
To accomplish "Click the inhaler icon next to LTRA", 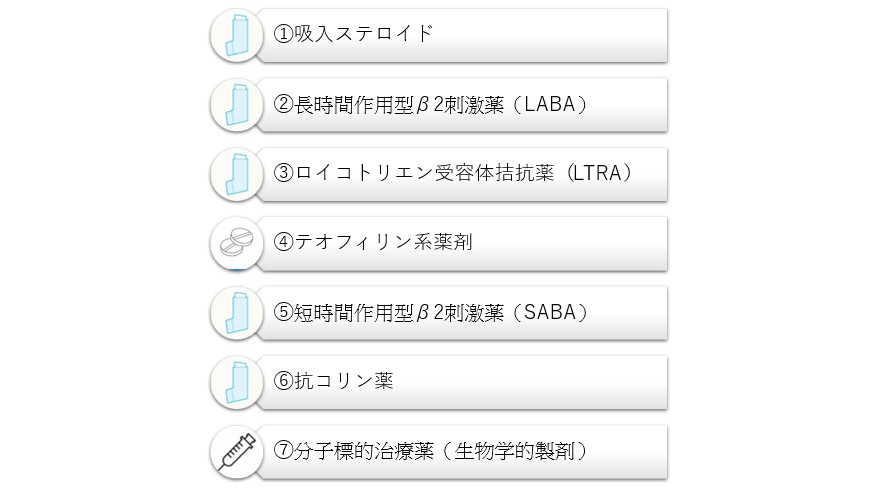I will click(237, 175).
